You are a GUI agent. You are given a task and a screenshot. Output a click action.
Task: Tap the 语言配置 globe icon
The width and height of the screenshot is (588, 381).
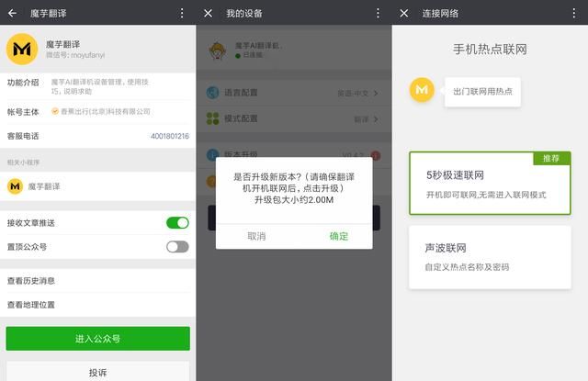pyautogui.click(x=212, y=92)
